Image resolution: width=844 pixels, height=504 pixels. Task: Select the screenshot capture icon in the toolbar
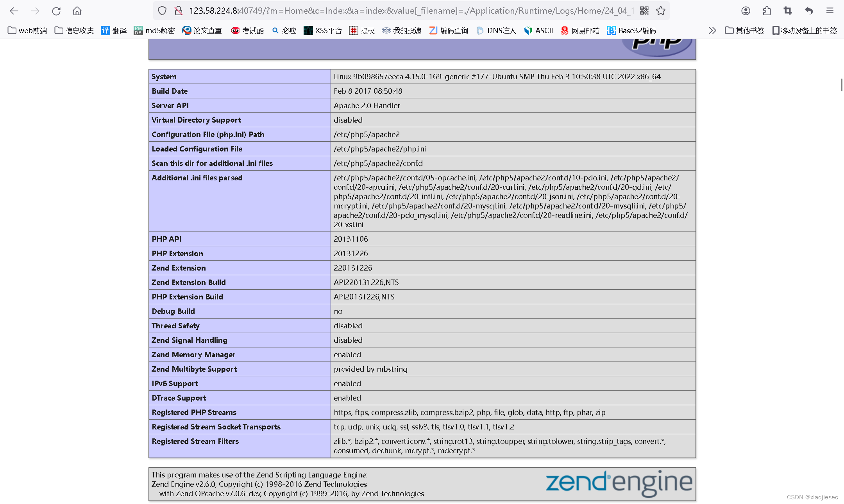pyautogui.click(x=787, y=11)
